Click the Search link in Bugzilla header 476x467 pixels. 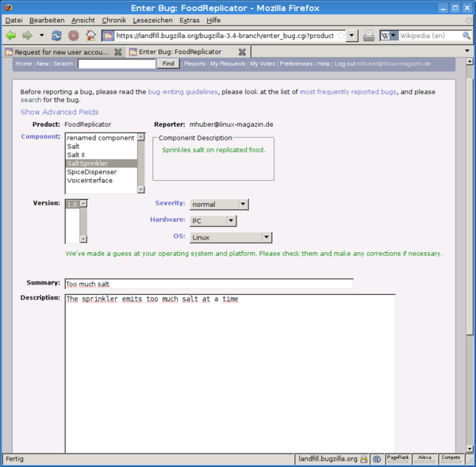point(63,63)
